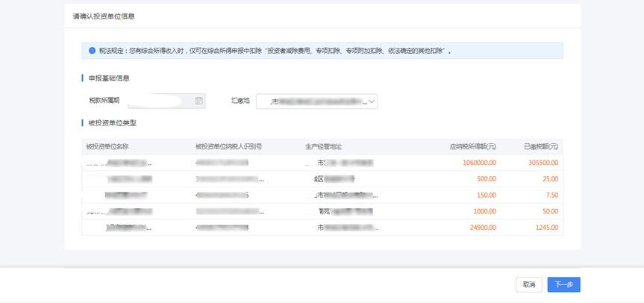644x303 pixels.
Task: Click the 申报基础信息 section heading
Action: pos(109,78)
